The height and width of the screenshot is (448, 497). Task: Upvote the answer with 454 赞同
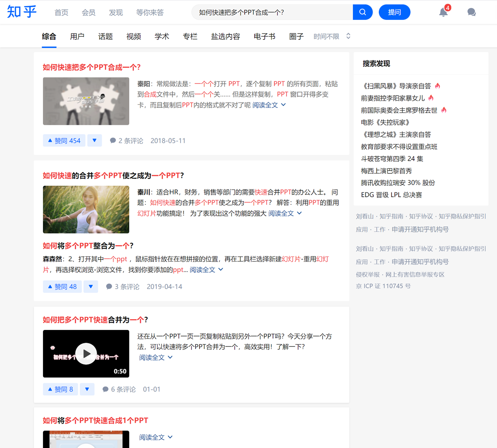coord(64,140)
